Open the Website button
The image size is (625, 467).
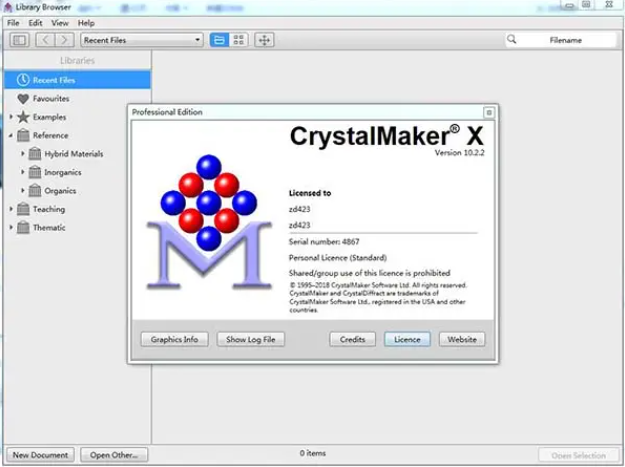pyautogui.click(x=462, y=339)
